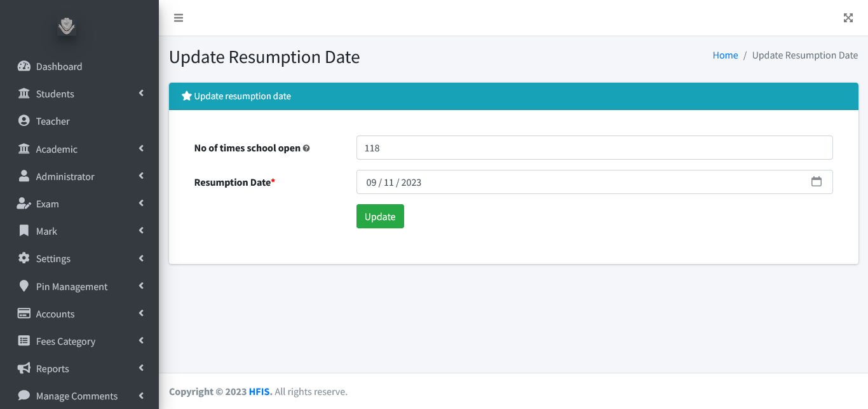Image resolution: width=868 pixels, height=409 pixels.
Task: Click the Resumption Date input field
Action: tap(594, 182)
